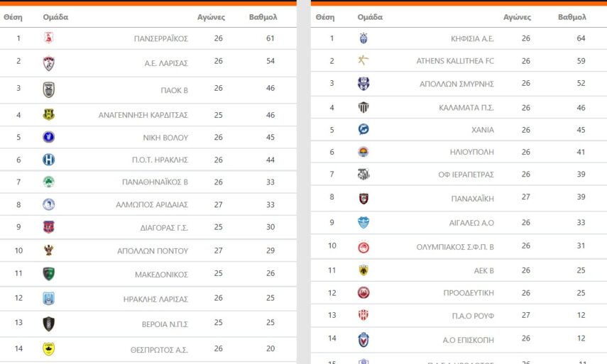
Task: Open the ΧΑΝΙΑ team name link
Action: (x=481, y=130)
